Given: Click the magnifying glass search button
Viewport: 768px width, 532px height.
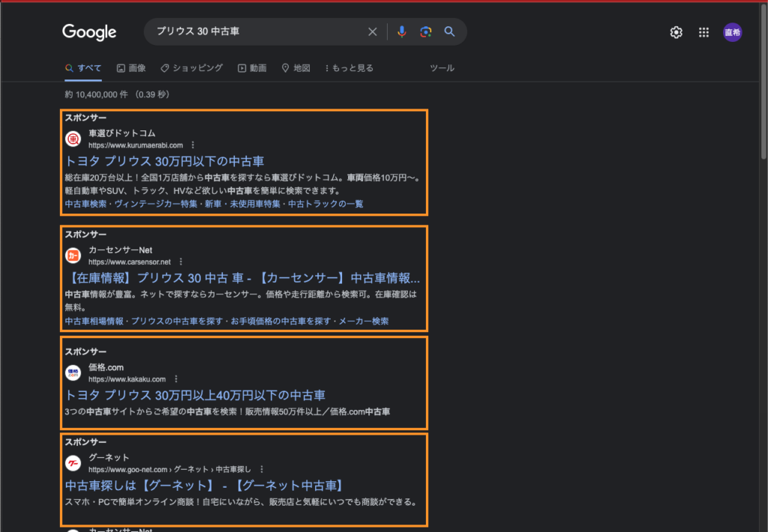Looking at the screenshot, I should [x=449, y=31].
